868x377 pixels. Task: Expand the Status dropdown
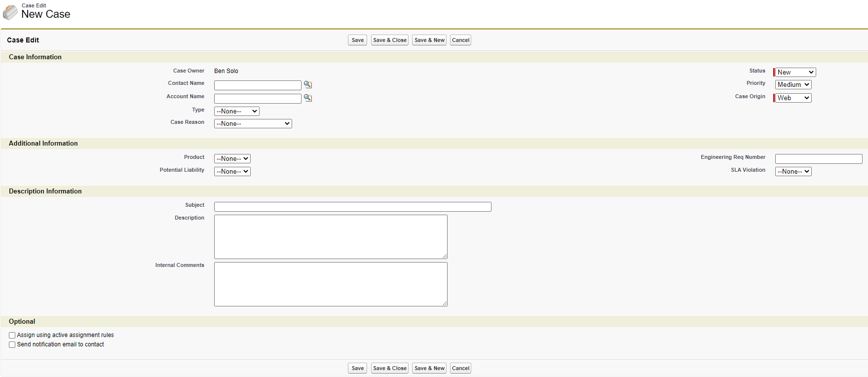point(795,73)
